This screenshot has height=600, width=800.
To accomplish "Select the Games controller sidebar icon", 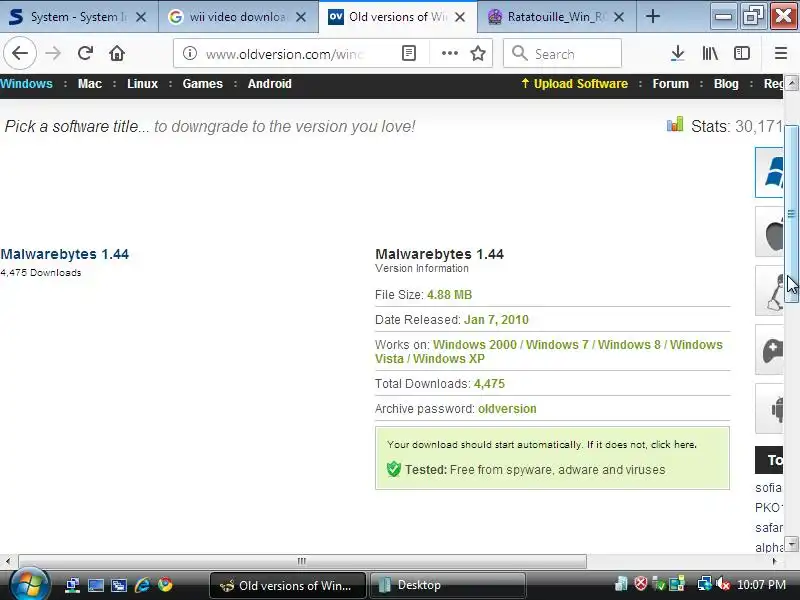I will (769, 350).
